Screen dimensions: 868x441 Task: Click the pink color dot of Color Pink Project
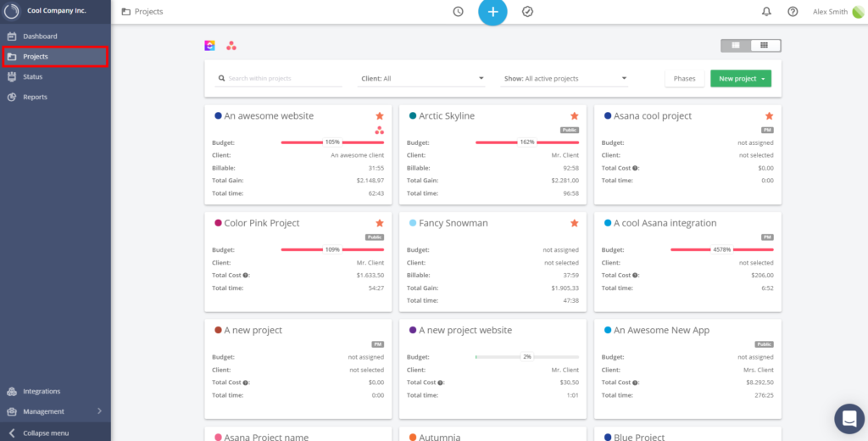tap(218, 223)
